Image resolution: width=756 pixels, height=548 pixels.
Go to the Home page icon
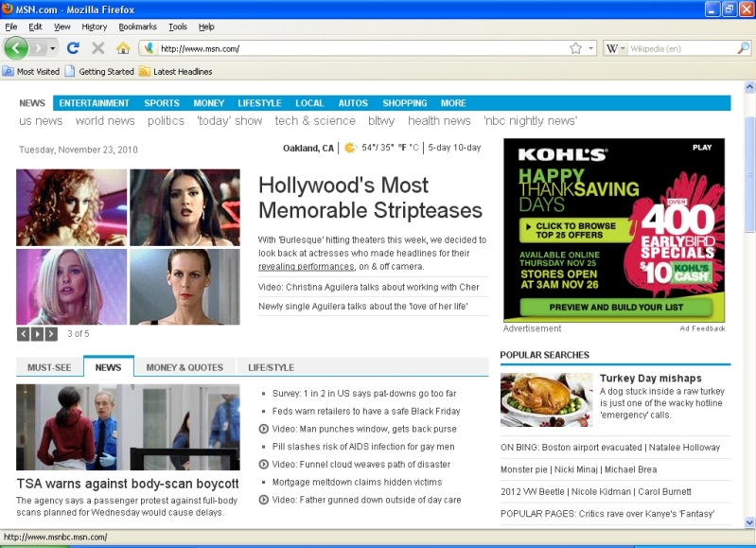pyautogui.click(x=123, y=47)
